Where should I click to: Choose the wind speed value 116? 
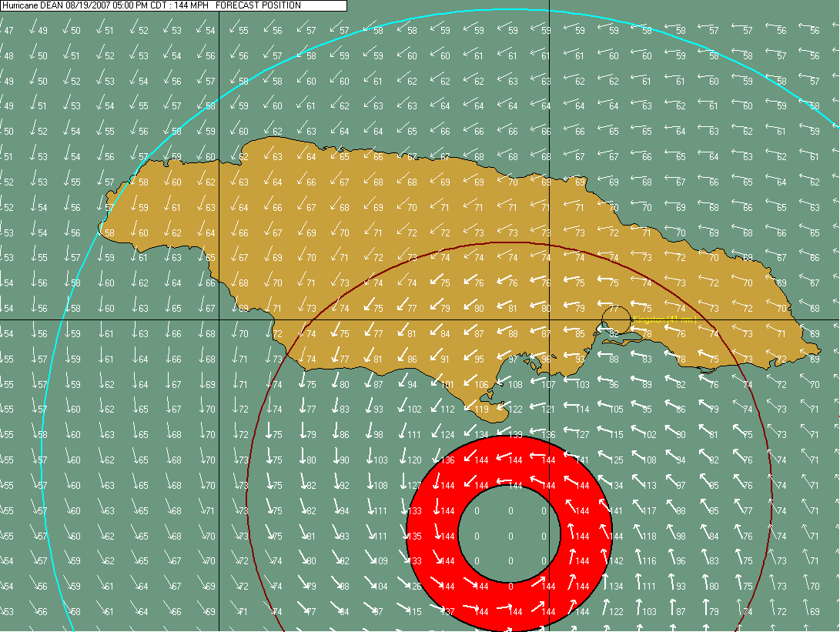(x=649, y=560)
